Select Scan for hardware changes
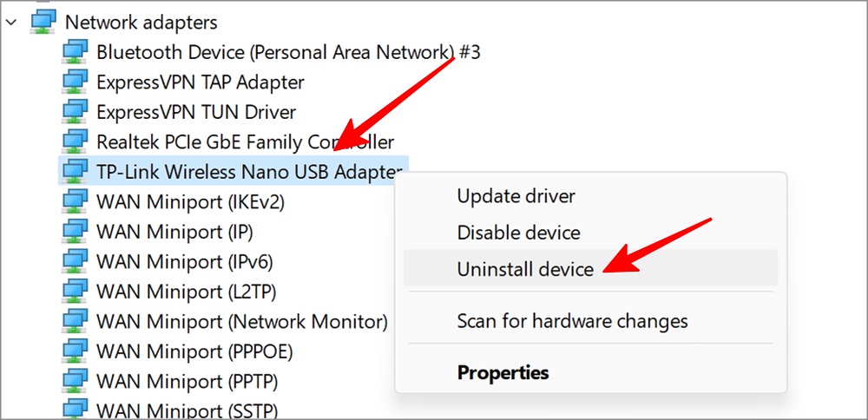This screenshot has height=420, width=868. pos(572,321)
